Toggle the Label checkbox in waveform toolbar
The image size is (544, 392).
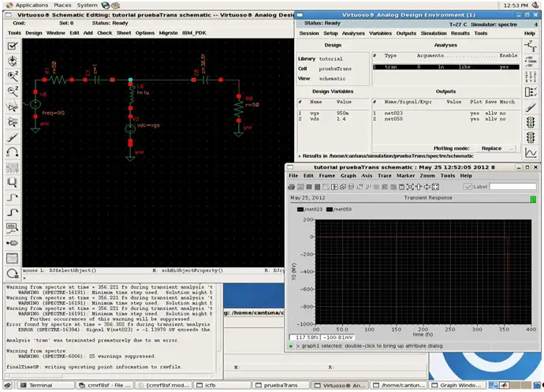click(x=468, y=187)
